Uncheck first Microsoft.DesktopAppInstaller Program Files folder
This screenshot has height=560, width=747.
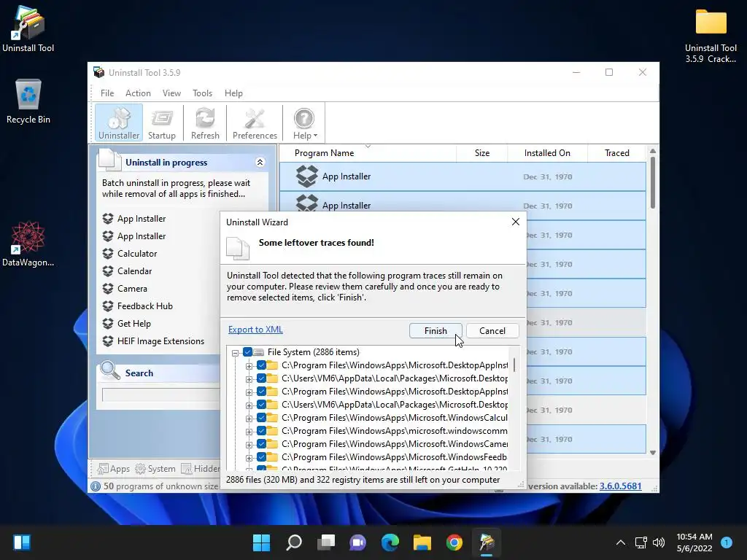tap(261, 365)
